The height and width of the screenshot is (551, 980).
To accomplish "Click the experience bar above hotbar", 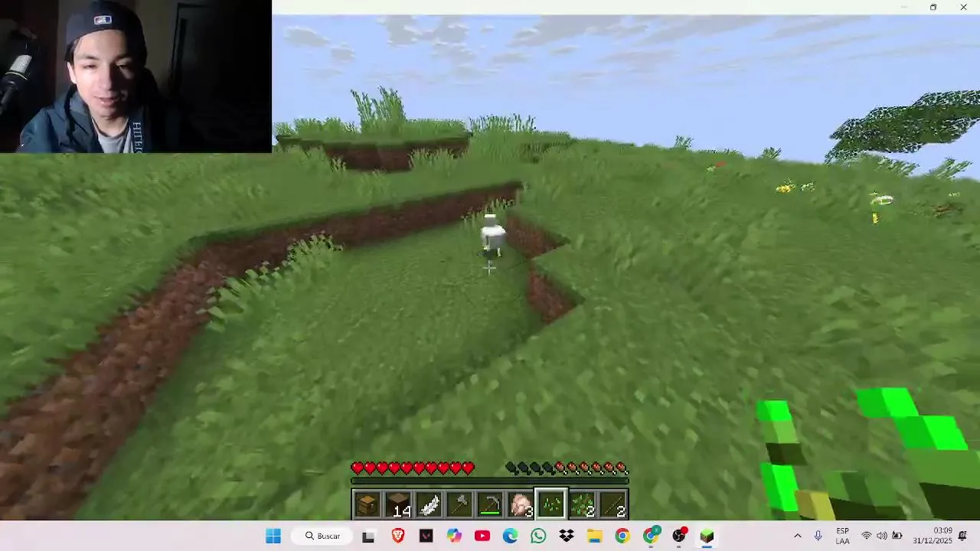I will pos(490,481).
